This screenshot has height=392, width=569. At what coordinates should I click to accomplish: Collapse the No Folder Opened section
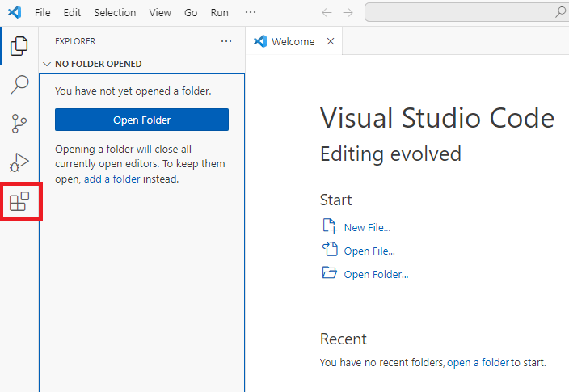click(x=47, y=64)
